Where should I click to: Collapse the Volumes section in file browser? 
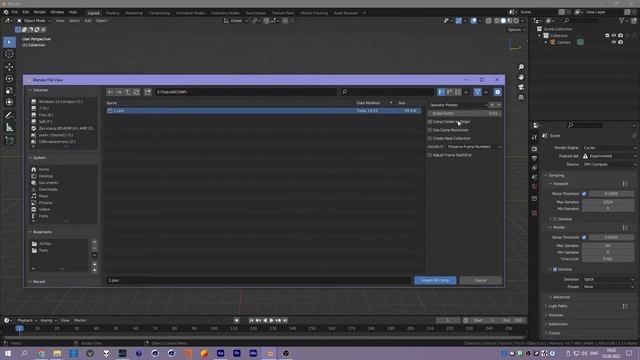[x=39, y=90]
